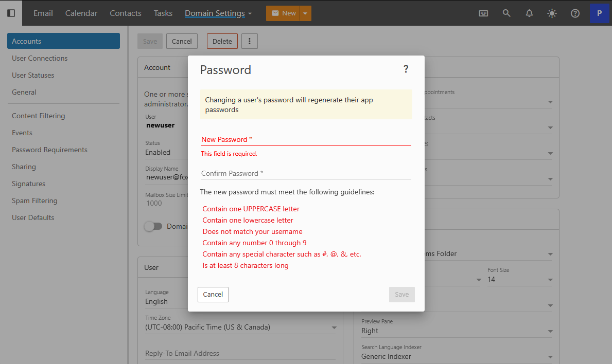Toggle the Domain administrator switch
Screen dimensions: 612x364
coord(153,226)
